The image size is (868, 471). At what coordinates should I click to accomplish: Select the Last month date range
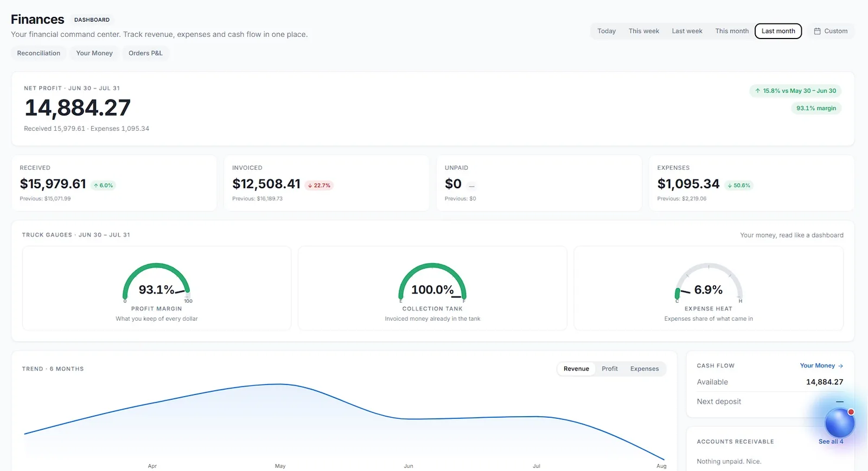(778, 31)
